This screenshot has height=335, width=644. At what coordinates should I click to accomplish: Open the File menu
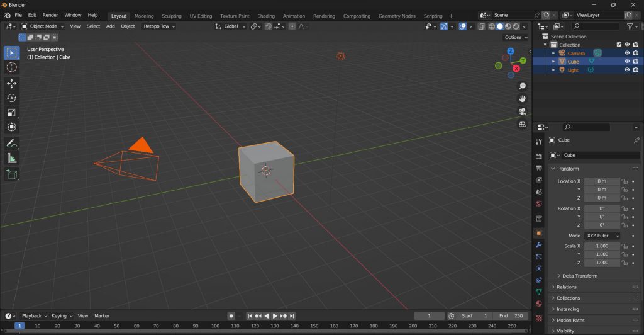pos(18,15)
